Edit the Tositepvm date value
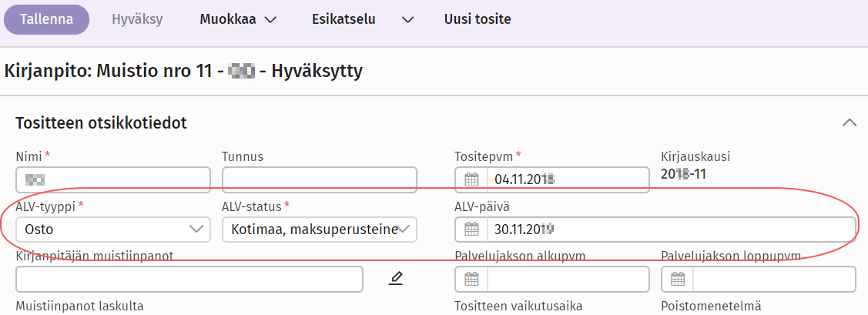 568,179
